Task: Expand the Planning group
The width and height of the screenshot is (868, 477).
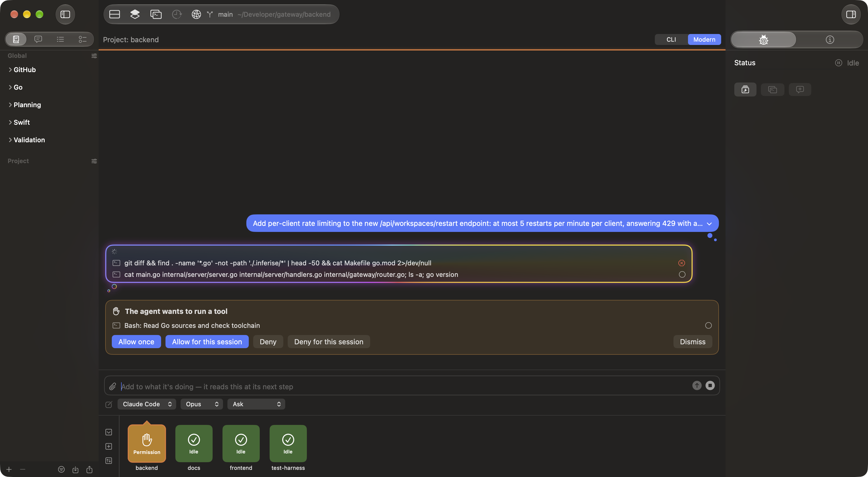Action: [10, 105]
